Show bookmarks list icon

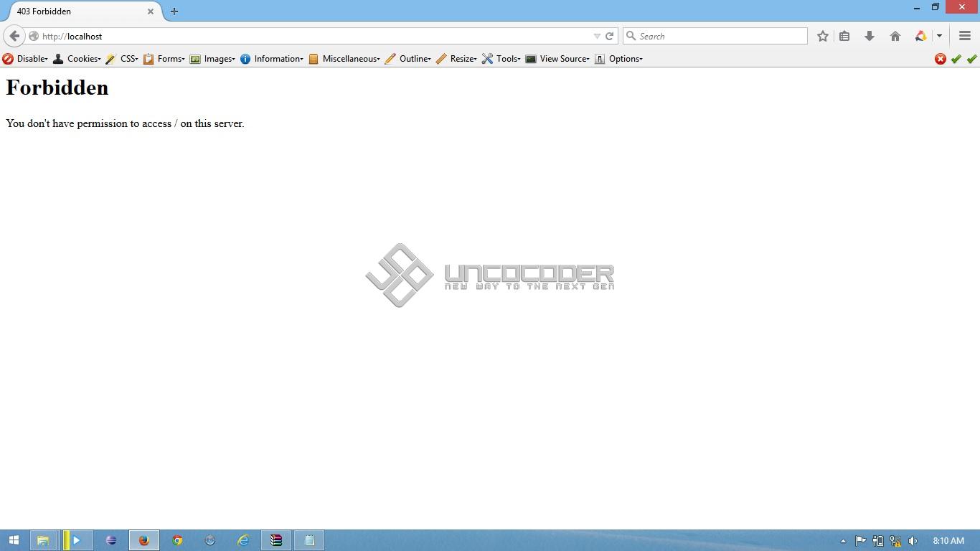point(844,36)
